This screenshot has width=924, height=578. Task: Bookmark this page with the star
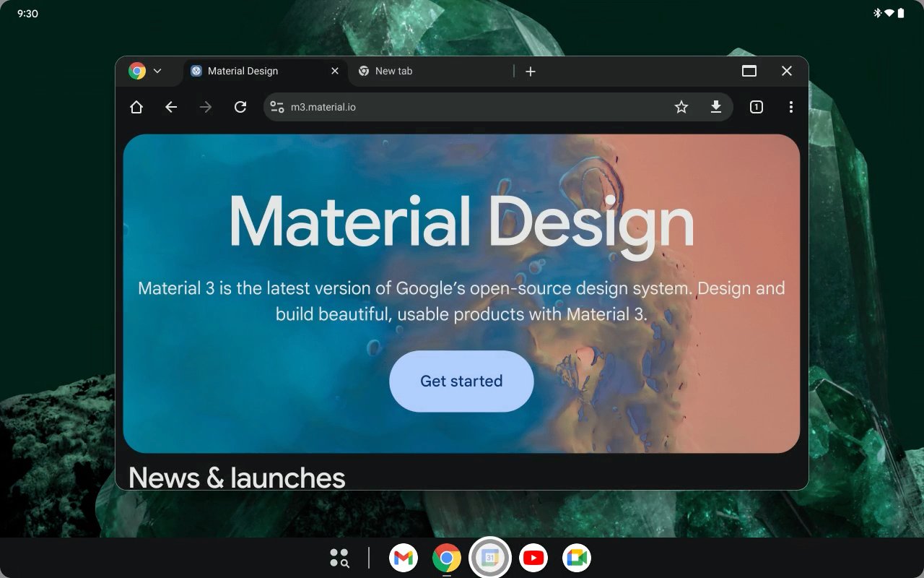pos(681,107)
